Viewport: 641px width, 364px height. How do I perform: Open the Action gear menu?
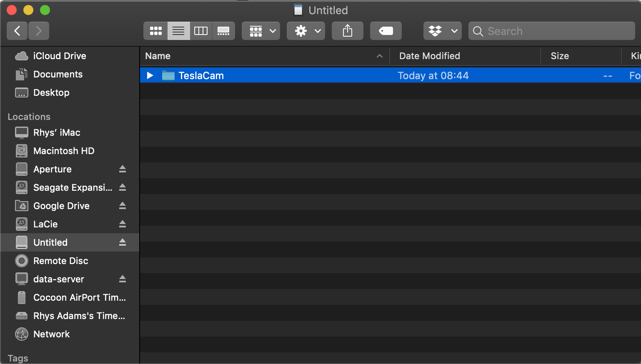coord(308,31)
